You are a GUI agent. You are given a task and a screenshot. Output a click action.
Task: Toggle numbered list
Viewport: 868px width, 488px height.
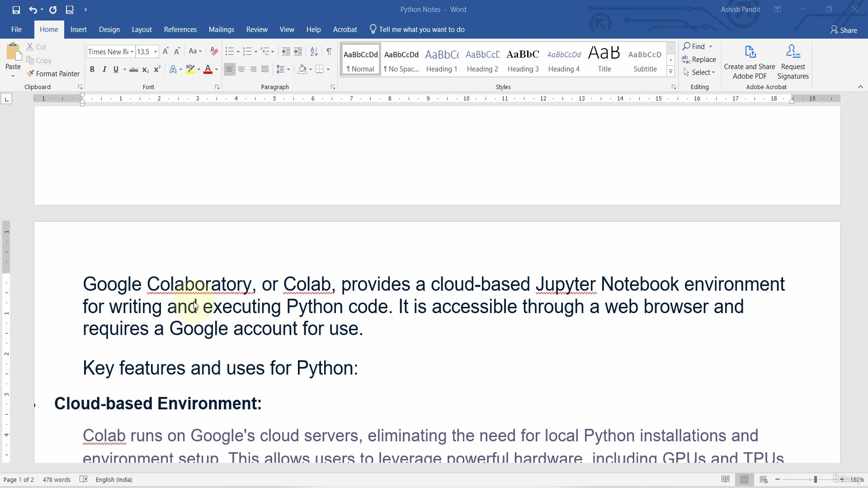click(247, 52)
